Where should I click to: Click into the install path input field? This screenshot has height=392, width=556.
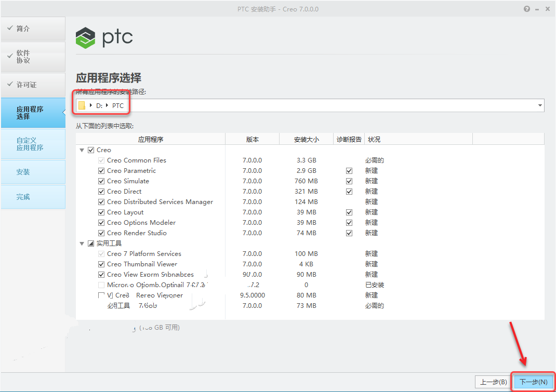(310, 105)
